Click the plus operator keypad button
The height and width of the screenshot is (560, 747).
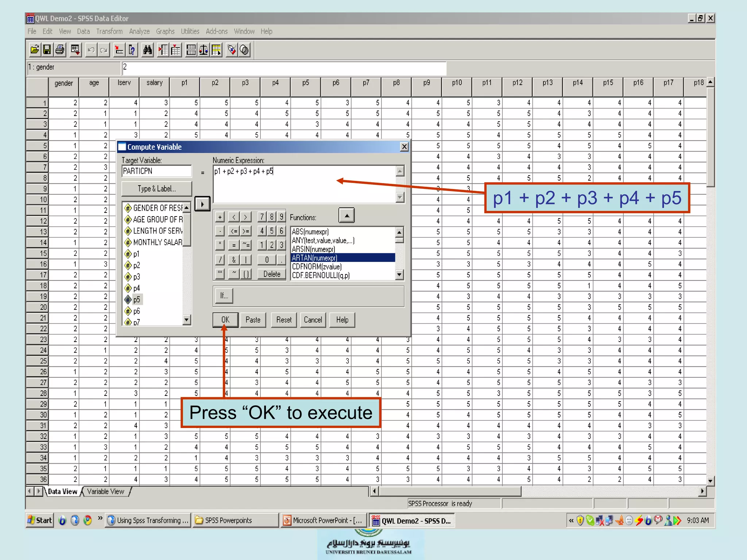click(x=220, y=217)
